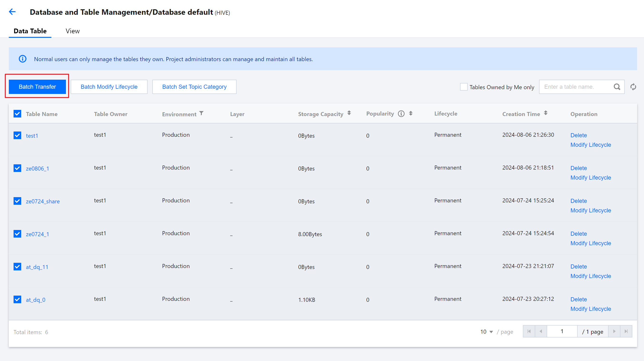Uncheck the ze0724_1 row checkbox
The width and height of the screenshot is (644, 361).
17,234
